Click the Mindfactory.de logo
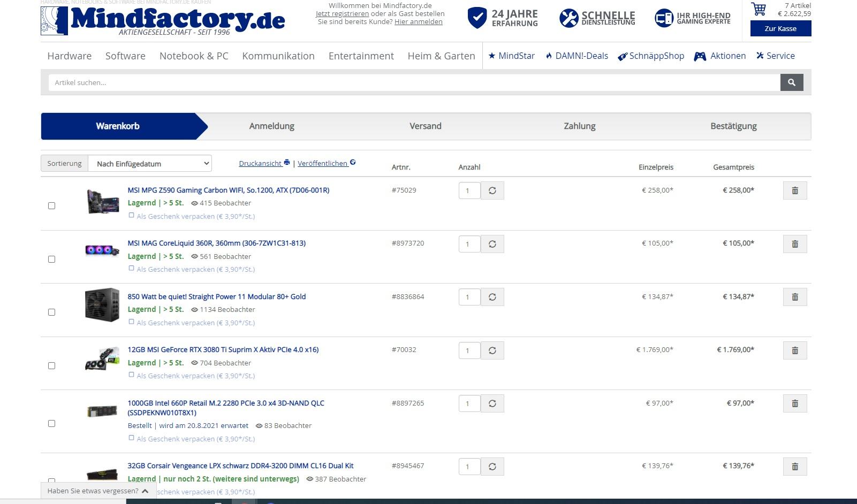This screenshot has height=504, width=857. (163, 20)
